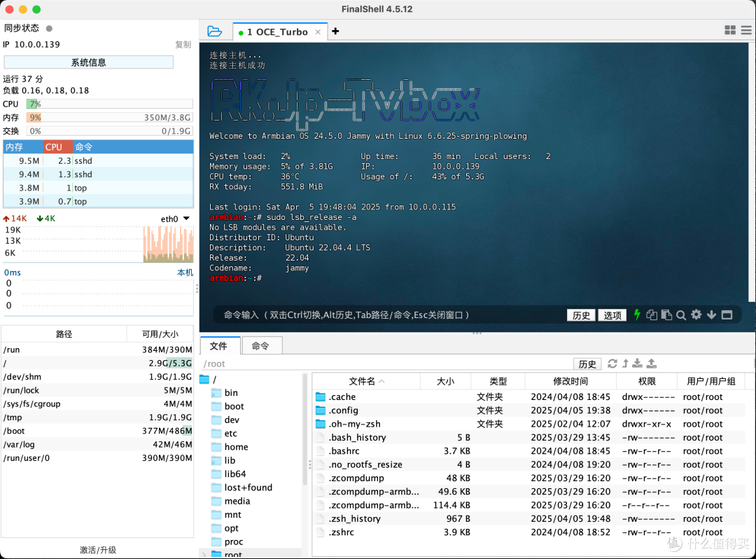Image resolution: width=756 pixels, height=559 pixels.
Task: Open the hamburger main menu icon
Action: click(746, 30)
